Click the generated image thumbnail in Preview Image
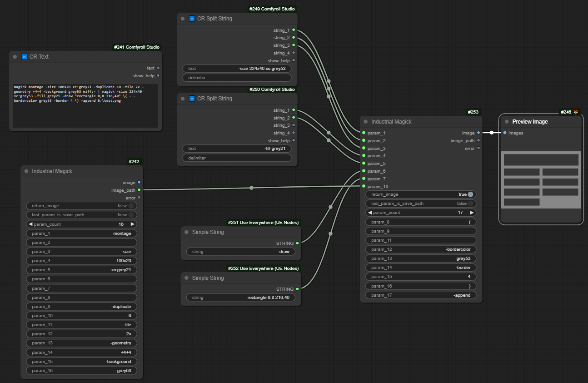Viewport: 588px width, 383px height. (541, 180)
